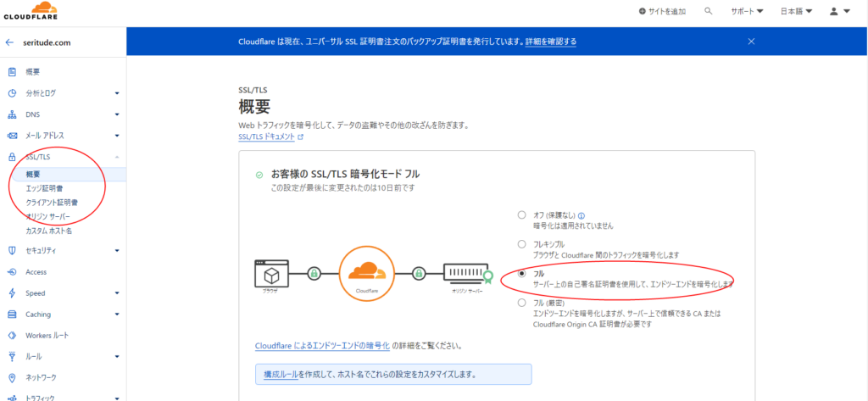Open Workers ルート in sidebar
The width and height of the screenshot is (868, 401).
pyautogui.click(x=47, y=336)
